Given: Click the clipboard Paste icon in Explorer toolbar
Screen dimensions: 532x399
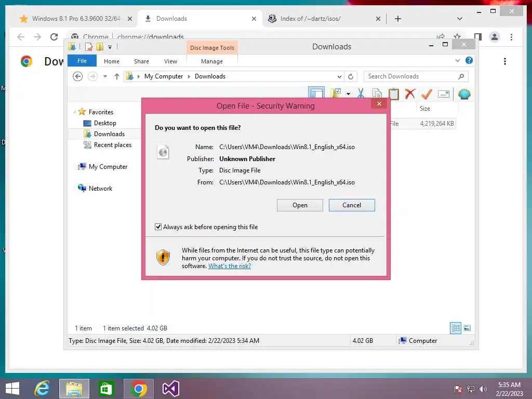Looking at the screenshot, I should click(x=394, y=94).
